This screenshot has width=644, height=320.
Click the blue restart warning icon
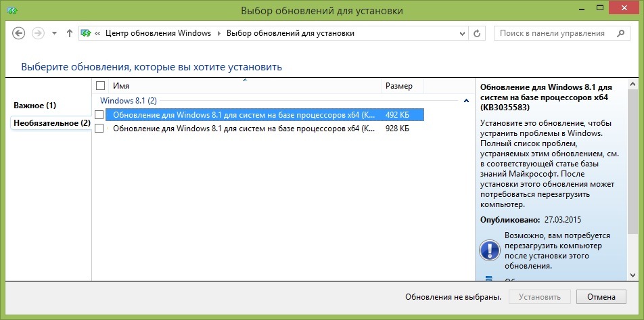click(490, 250)
